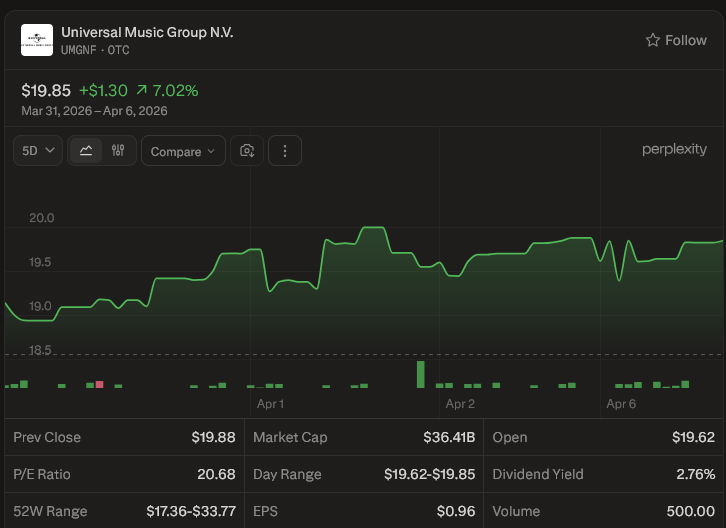Open the three-dot more options menu
This screenshot has height=528, width=726.
click(x=285, y=151)
